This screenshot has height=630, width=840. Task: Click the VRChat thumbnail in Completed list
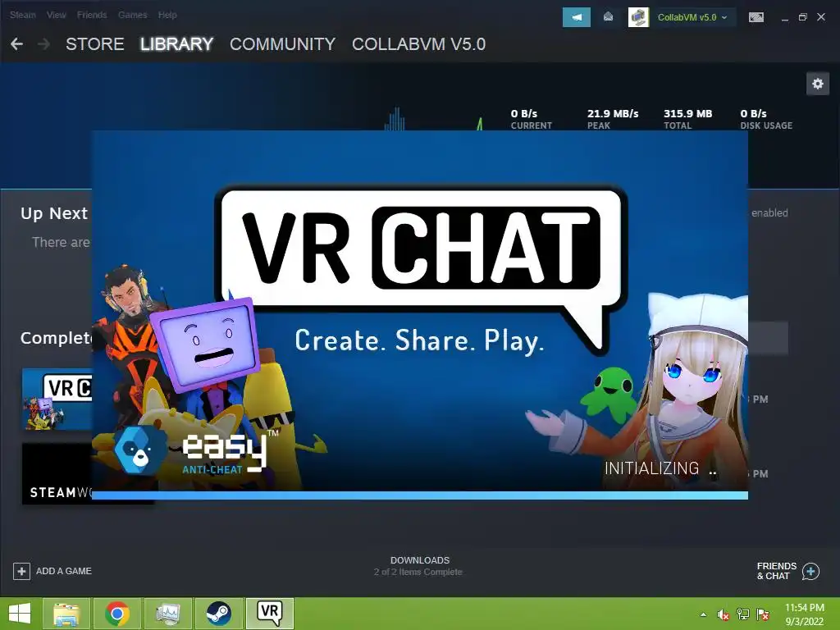pos(57,399)
